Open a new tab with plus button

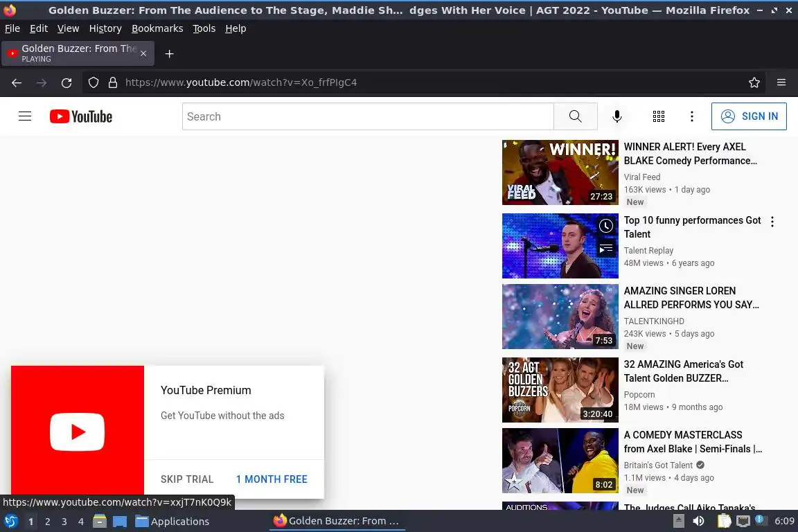(170, 54)
